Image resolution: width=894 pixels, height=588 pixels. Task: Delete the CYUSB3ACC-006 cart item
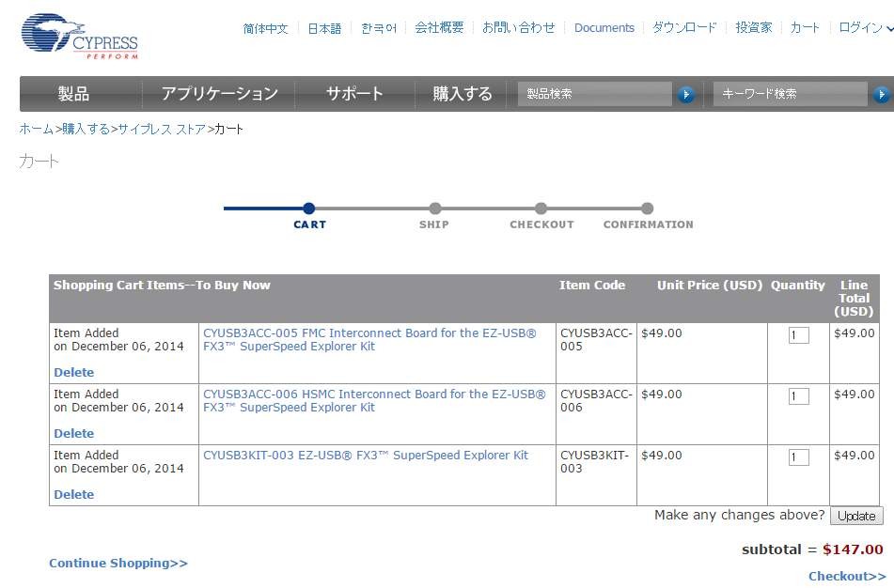point(74,433)
